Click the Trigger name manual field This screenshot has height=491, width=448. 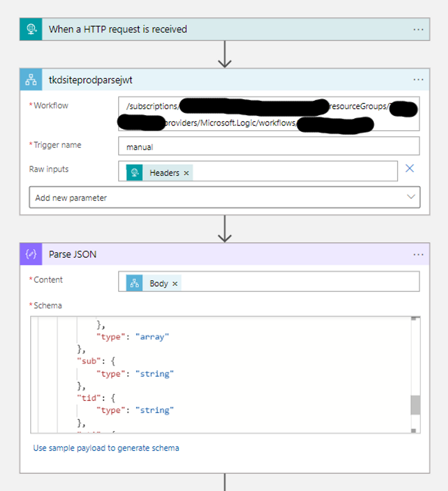tap(270, 146)
